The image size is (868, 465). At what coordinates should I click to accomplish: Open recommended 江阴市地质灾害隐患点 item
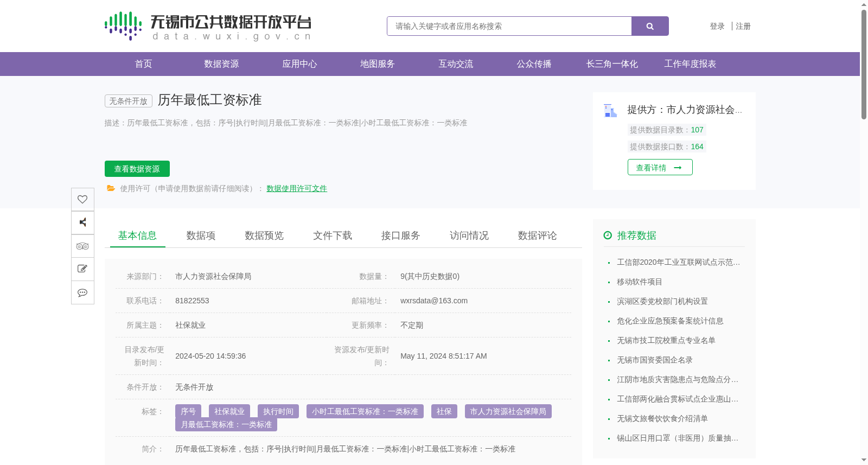click(678, 379)
